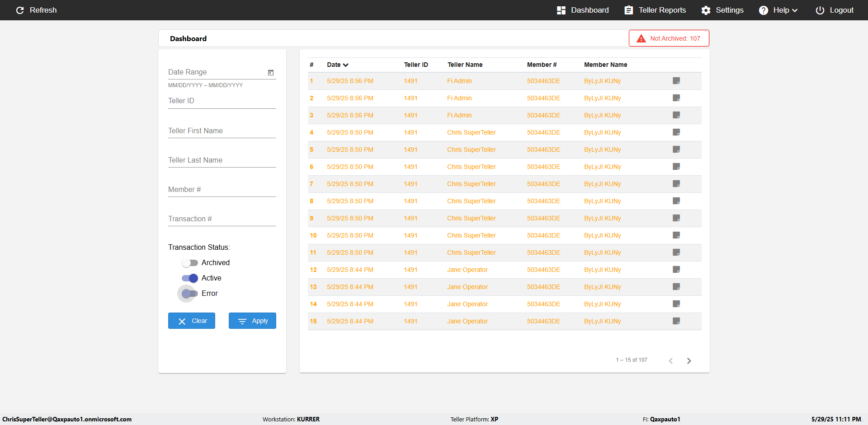Go to next page of results

click(689, 361)
